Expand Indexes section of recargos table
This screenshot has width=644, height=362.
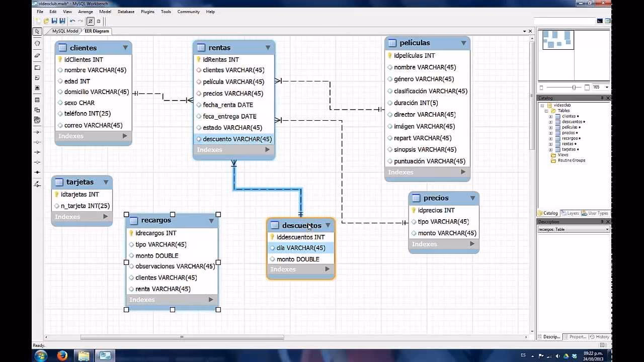pos(211,300)
